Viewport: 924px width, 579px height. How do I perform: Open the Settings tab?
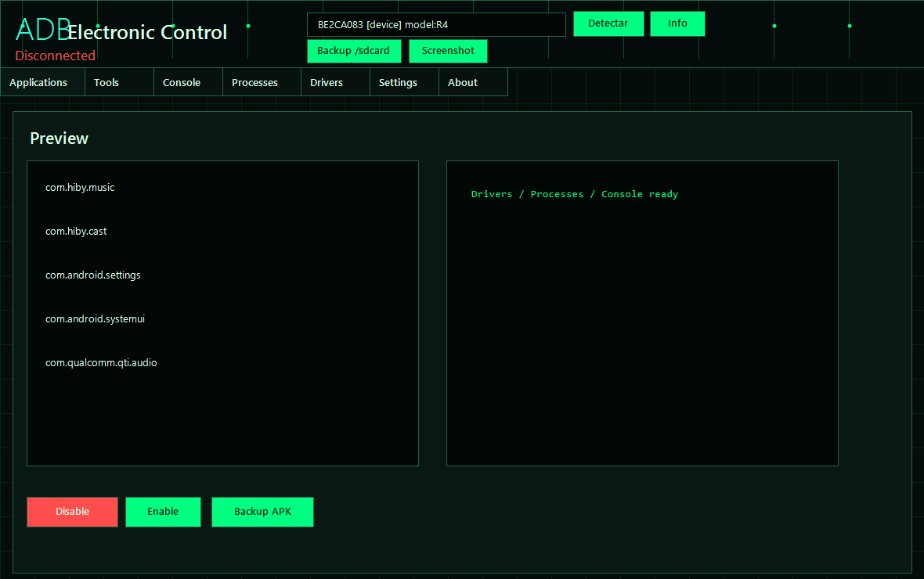404,82
